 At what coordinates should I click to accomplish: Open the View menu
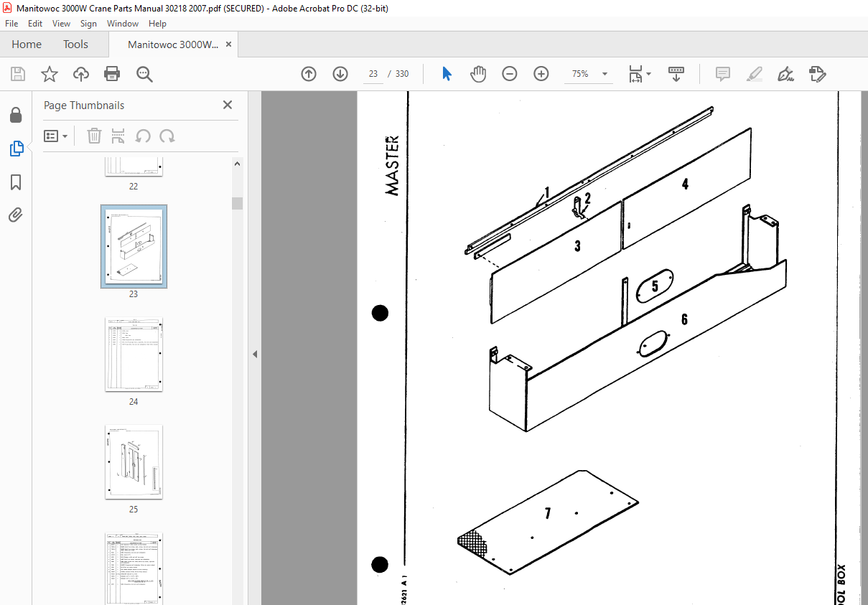(62, 24)
